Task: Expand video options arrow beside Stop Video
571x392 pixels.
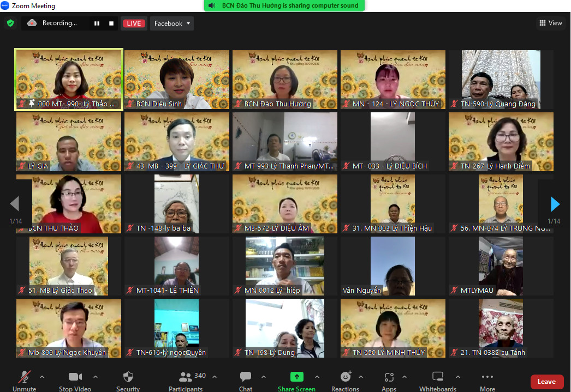Action: 96,377
